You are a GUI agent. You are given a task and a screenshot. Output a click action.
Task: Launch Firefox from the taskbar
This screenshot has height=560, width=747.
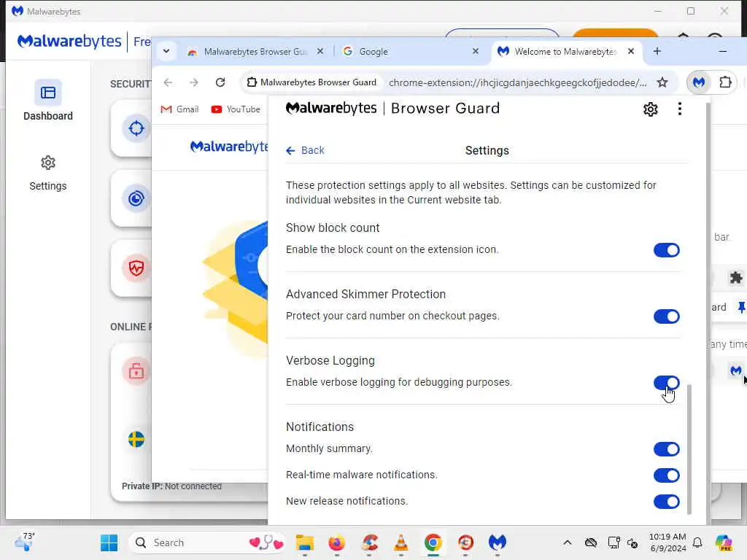pos(337,542)
